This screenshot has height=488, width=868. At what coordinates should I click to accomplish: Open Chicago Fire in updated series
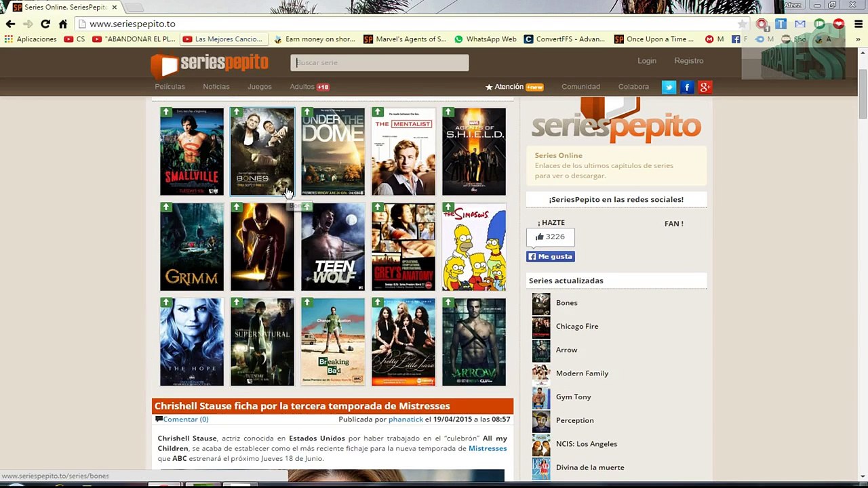[x=577, y=326]
